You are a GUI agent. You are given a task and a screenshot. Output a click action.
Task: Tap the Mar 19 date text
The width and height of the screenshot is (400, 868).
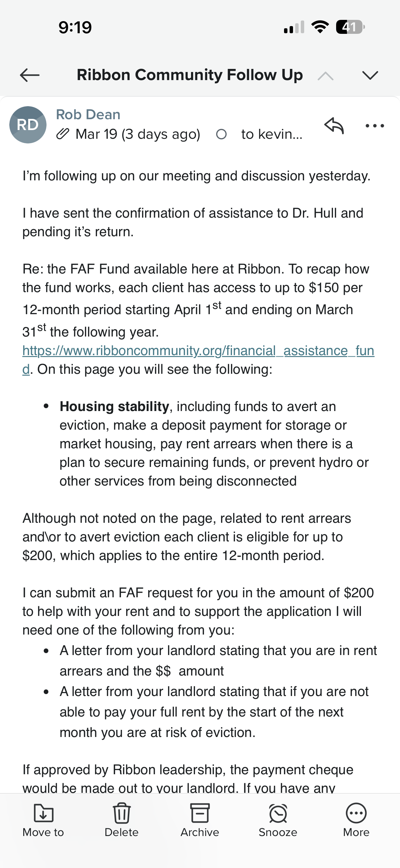point(138,134)
